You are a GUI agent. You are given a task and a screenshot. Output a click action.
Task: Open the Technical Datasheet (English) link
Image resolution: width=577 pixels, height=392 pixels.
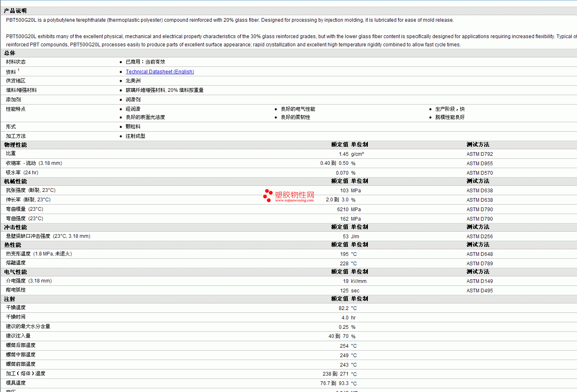pos(160,72)
